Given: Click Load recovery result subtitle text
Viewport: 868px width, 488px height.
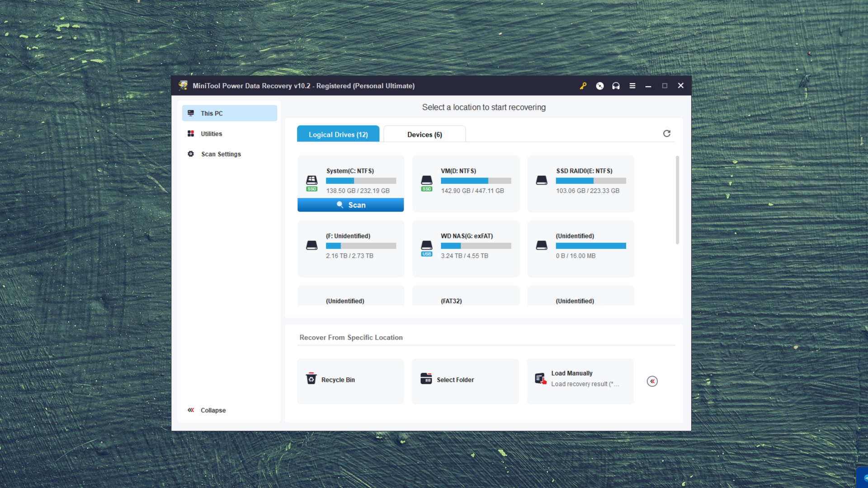Looking at the screenshot, I should 585,384.
